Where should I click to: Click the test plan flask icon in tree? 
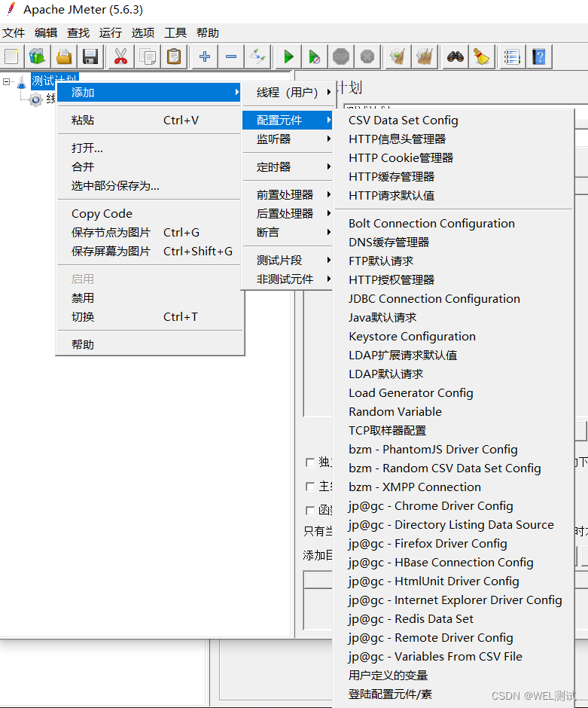pyautogui.click(x=22, y=82)
